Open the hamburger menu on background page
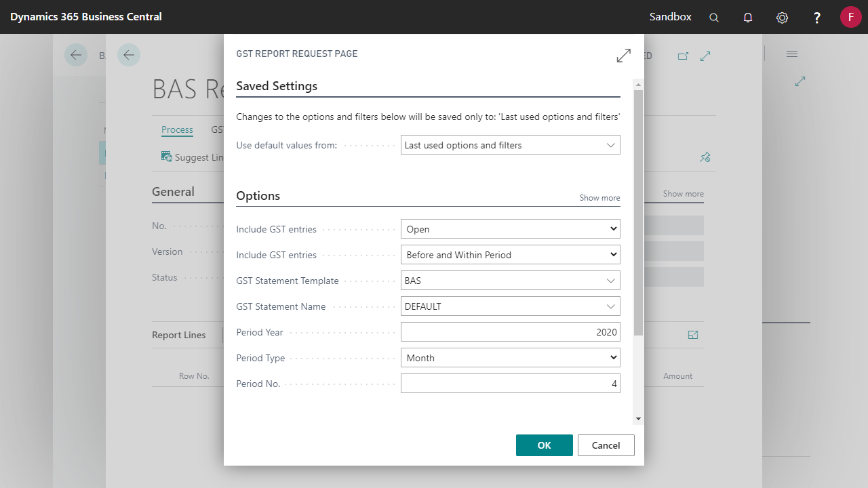The height and width of the screenshot is (488, 868). click(x=792, y=54)
